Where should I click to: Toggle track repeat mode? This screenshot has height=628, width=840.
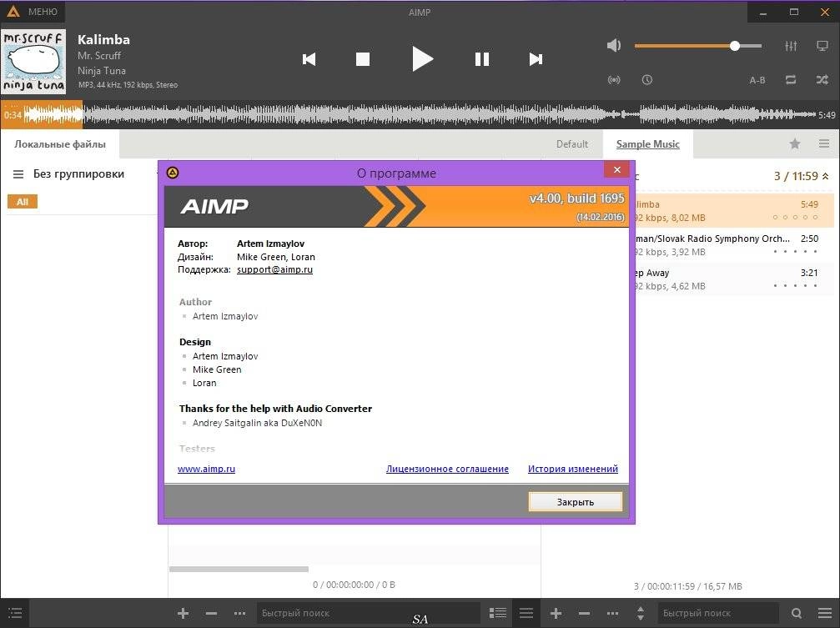[x=791, y=80]
